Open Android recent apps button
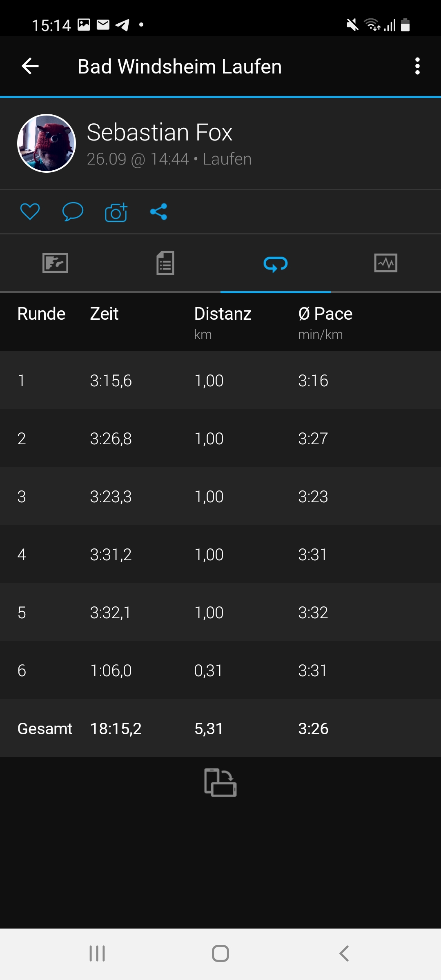441x980 pixels. [97, 954]
